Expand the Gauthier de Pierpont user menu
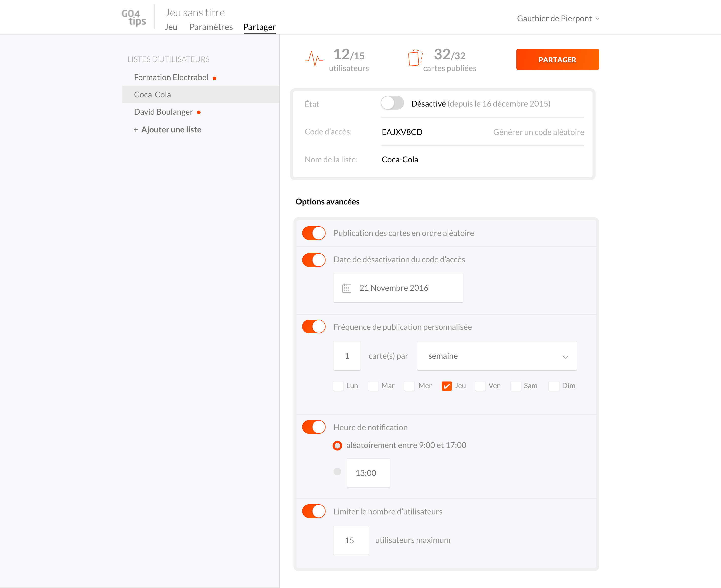Viewport: 721px width, 588px height. tap(558, 19)
